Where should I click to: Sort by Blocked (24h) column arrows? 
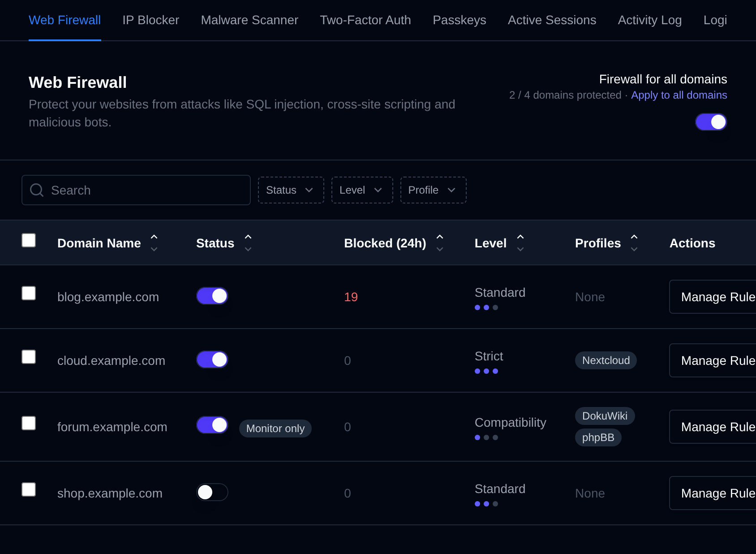pos(440,243)
